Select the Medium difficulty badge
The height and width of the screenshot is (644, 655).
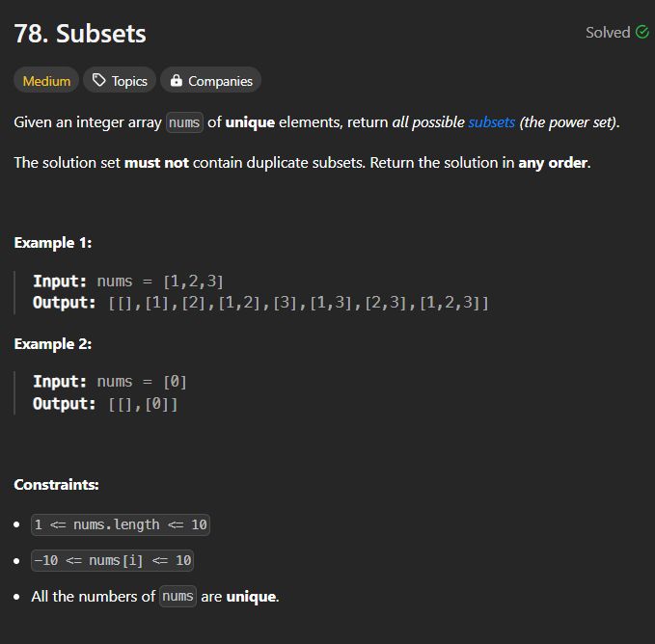[x=46, y=80]
